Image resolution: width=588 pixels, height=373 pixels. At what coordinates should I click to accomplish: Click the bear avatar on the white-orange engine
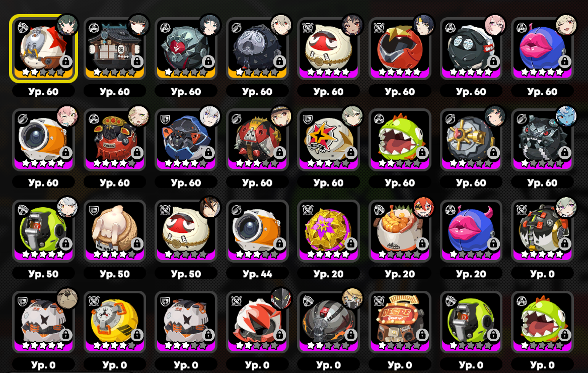point(67,299)
